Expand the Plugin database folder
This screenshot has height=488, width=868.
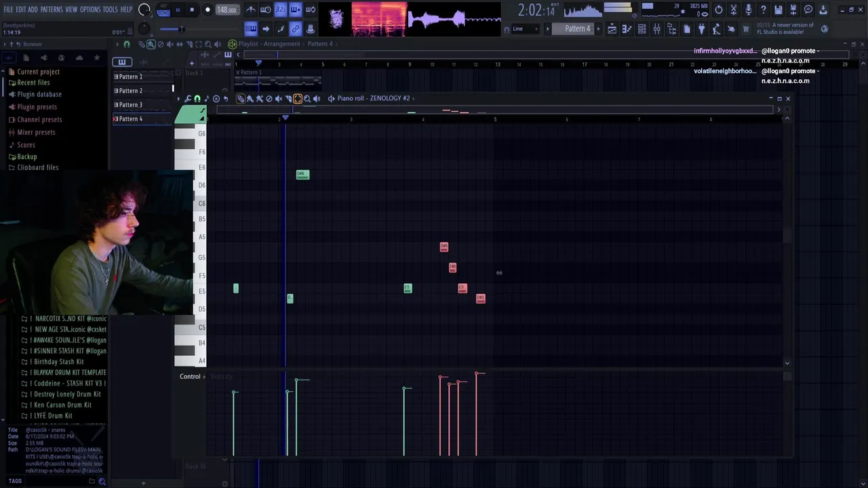39,94
